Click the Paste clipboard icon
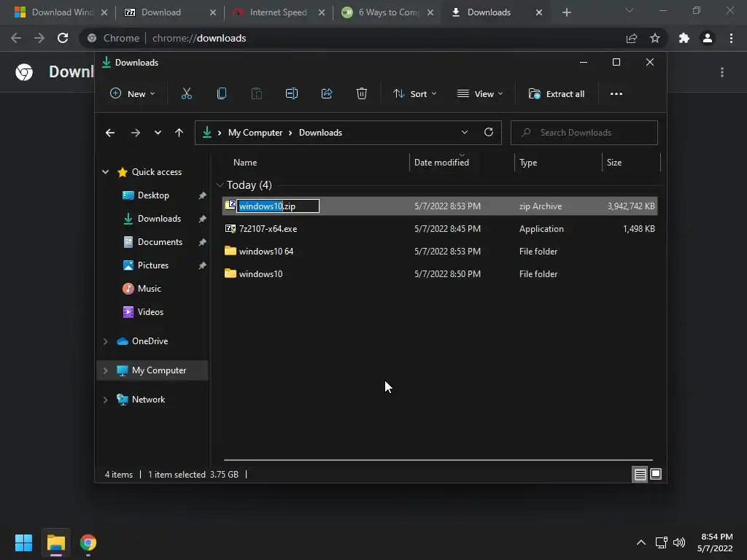Image resolution: width=747 pixels, height=560 pixels. click(256, 94)
